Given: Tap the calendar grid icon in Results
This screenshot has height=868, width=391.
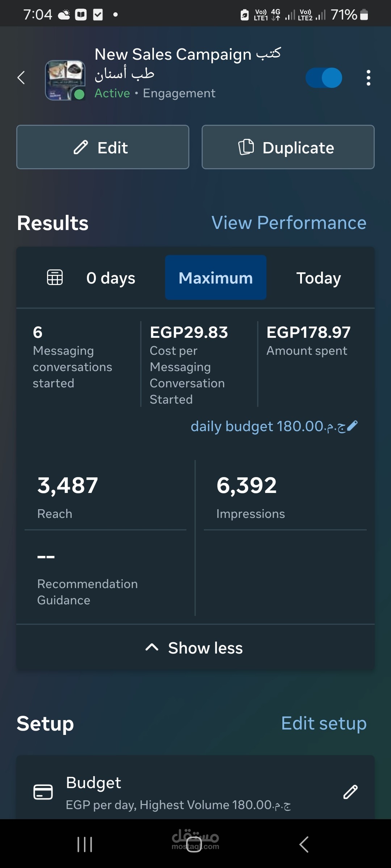Looking at the screenshot, I should pyautogui.click(x=55, y=278).
